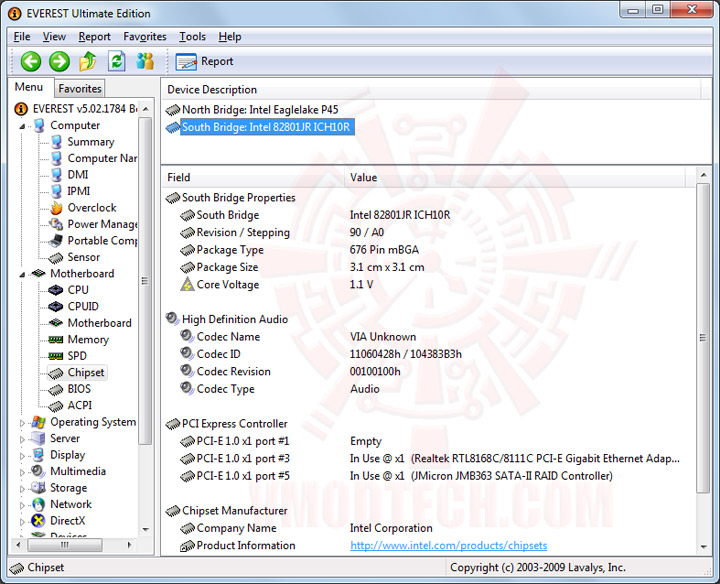The image size is (720, 584).
Task: Open the Report menu
Action: coord(94,37)
